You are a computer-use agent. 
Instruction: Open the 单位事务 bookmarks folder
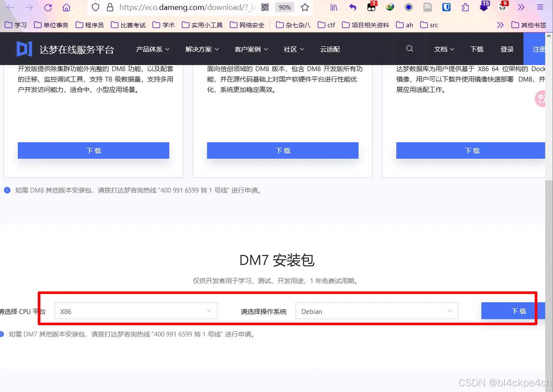point(51,25)
